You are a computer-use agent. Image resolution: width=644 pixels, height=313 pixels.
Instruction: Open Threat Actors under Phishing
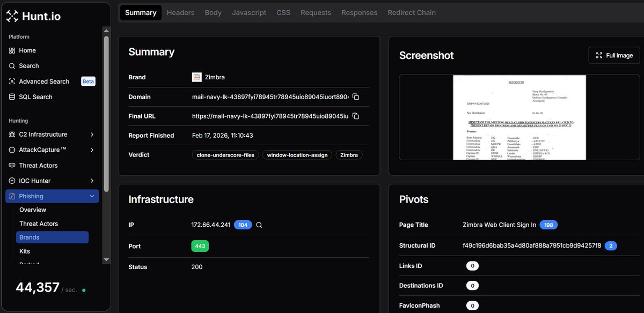click(39, 223)
